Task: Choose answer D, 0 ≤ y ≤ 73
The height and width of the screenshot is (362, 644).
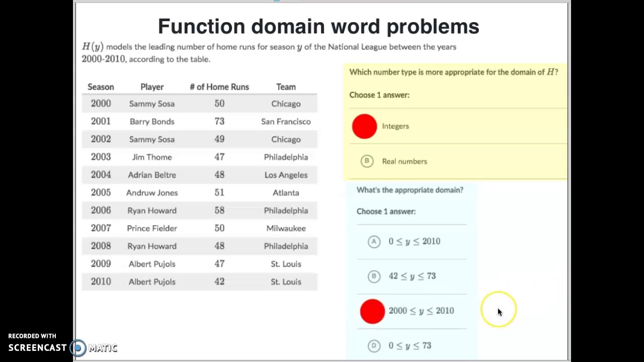Action: [410, 345]
